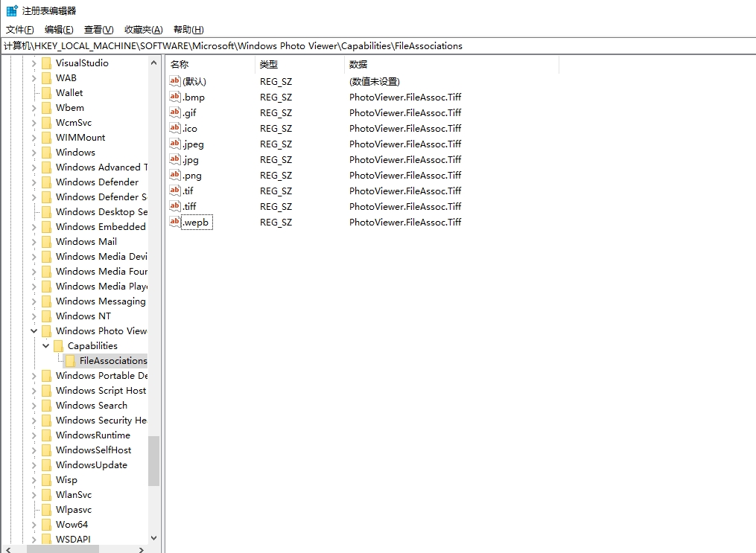Click the registry path address bar
This screenshot has width=756, height=553.
(x=378, y=45)
